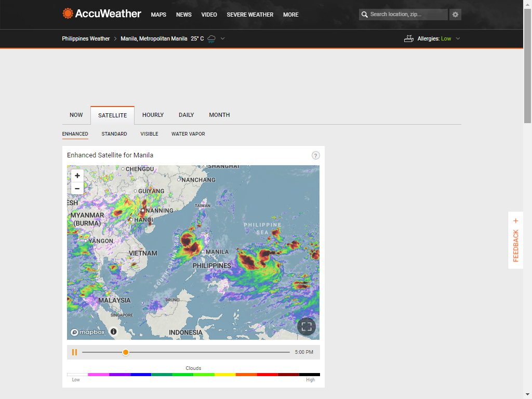
Task: Pause the satellite animation
Action: click(x=75, y=352)
